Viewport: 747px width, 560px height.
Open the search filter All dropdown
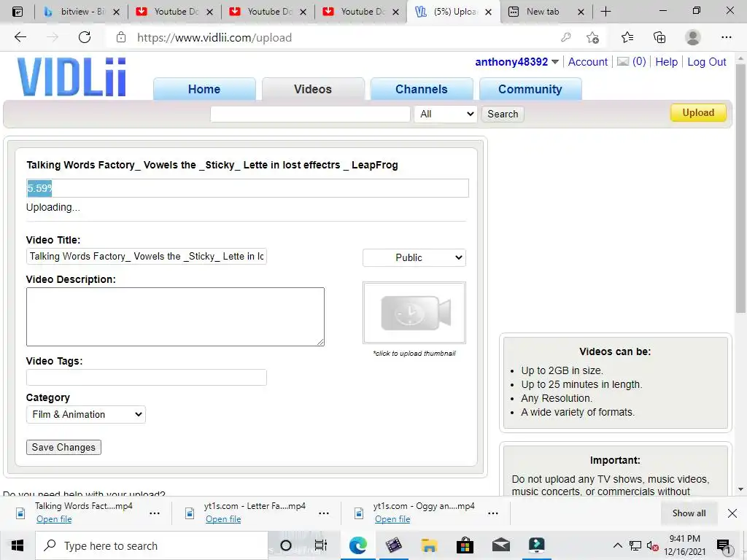click(x=446, y=114)
